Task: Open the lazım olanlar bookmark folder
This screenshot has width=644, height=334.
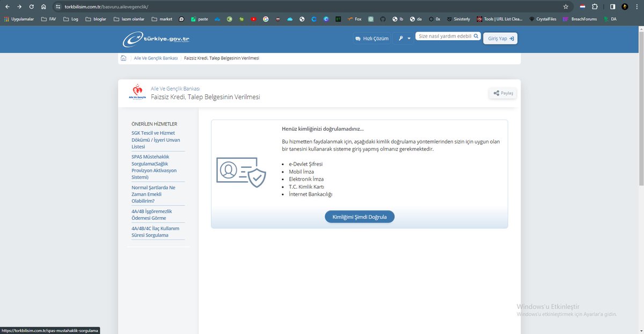Action: click(x=129, y=19)
